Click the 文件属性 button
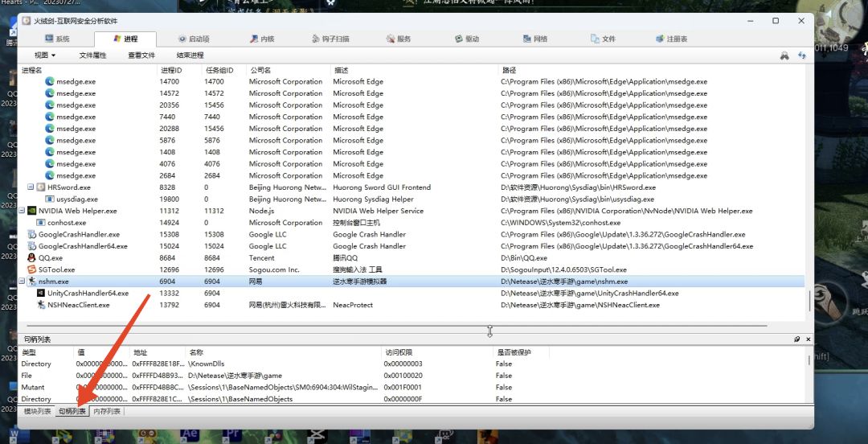Viewport: 868px width, 444px height. pos(92,55)
